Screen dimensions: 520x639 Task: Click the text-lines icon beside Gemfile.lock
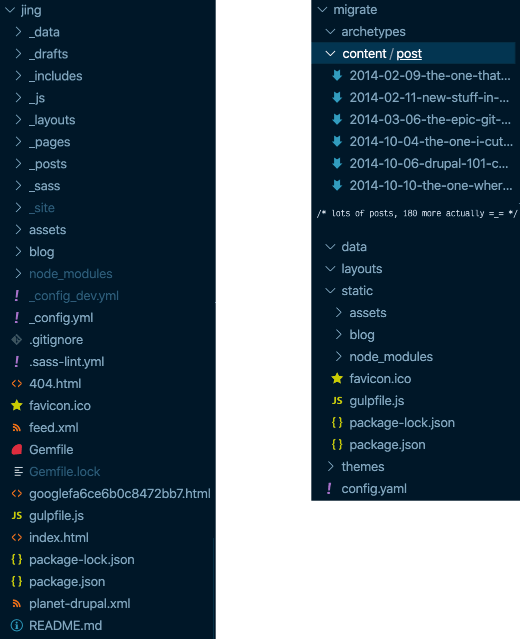(18, 472)
